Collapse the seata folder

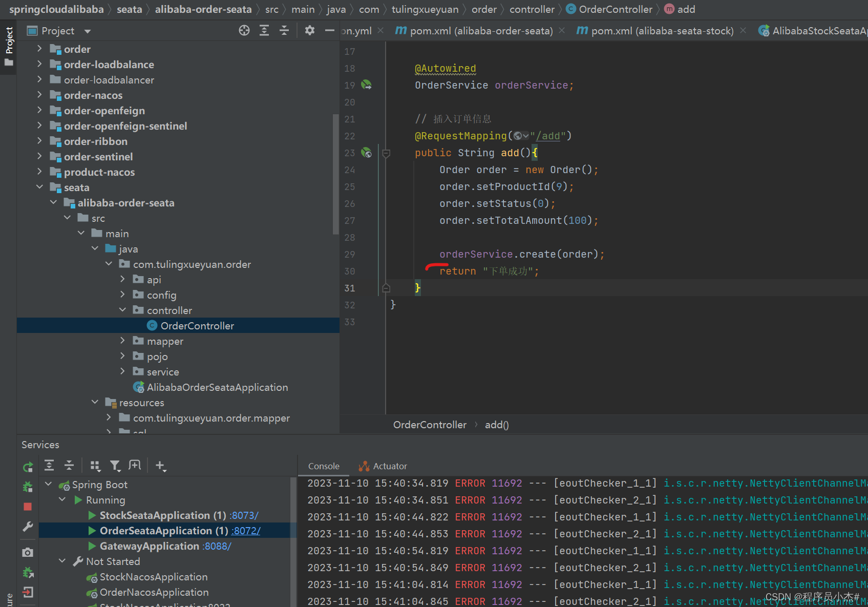tap(39, 187)
